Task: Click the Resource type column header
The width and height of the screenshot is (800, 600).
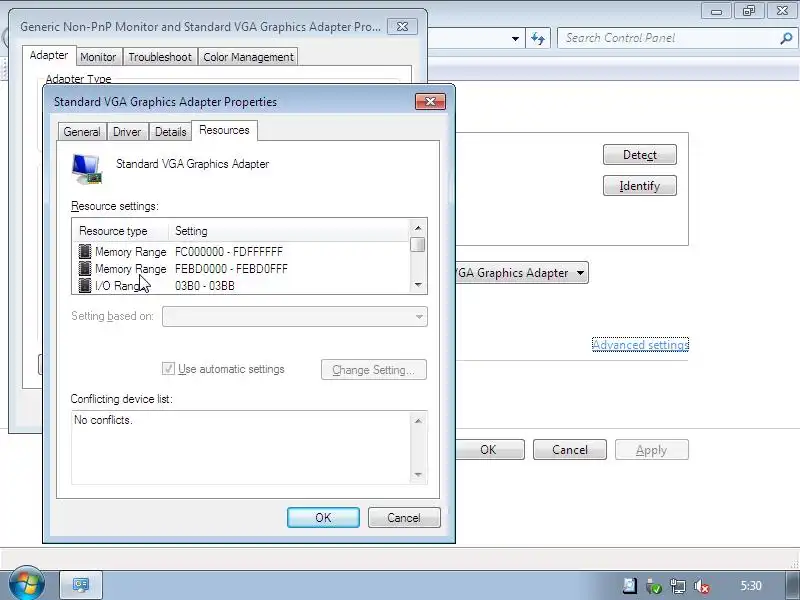Action: [x=120, y=231]
